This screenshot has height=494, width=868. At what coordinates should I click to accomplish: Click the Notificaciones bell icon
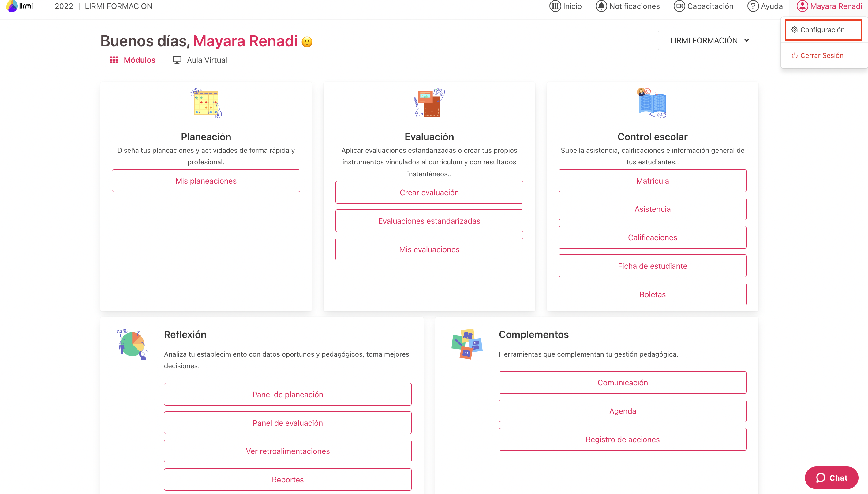601,6
